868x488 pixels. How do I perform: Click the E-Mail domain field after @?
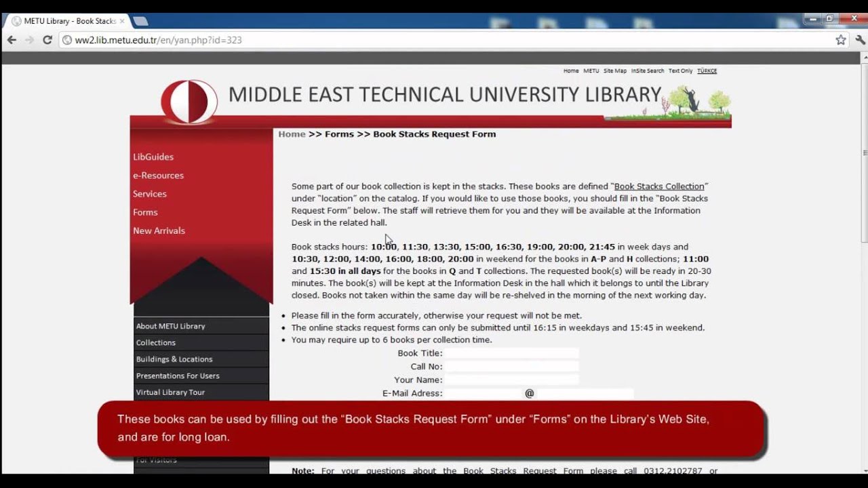pos(585,393)
